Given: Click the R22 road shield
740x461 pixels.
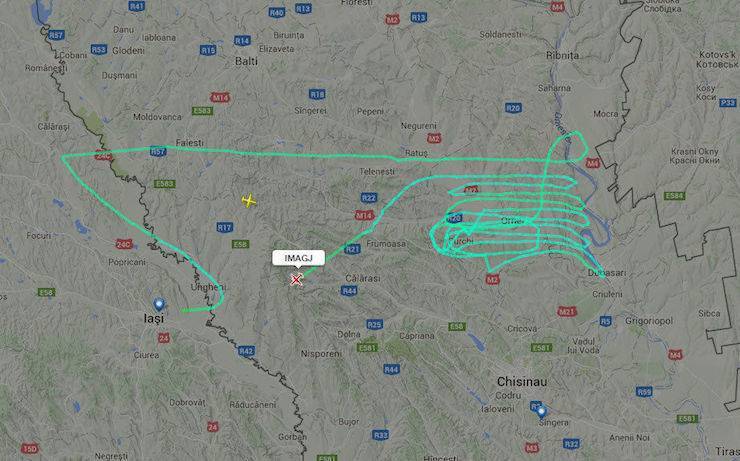Looking at the screenshot, I should pyautogui.click(x=369, y=198).
